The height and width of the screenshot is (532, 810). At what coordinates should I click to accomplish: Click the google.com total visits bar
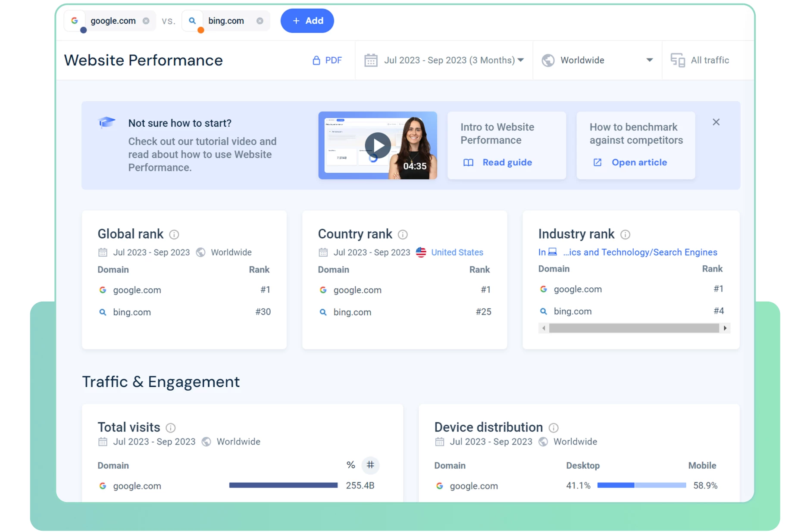283,485
